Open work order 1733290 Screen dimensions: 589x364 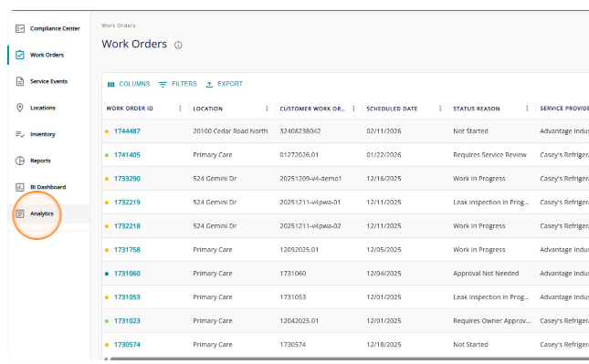(127, 179)
